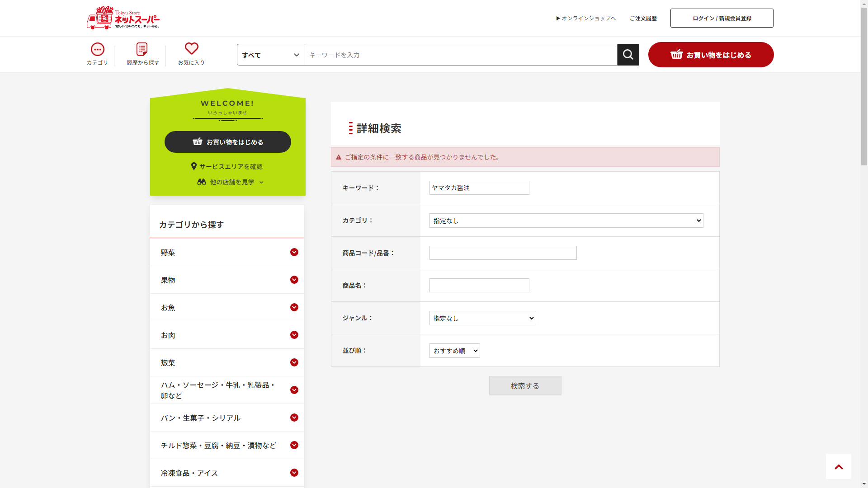Expand the お肉 category
This screenshot has height=488, width=868.
294,335
